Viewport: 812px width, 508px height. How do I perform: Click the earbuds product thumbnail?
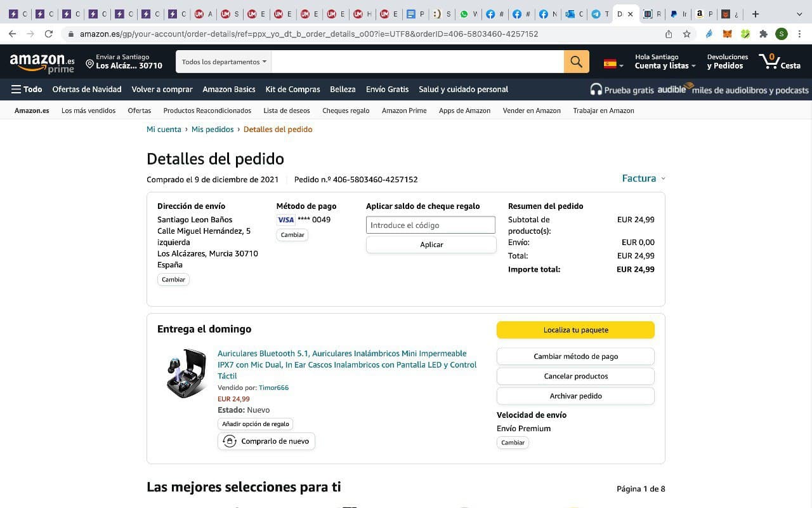[185, 373]
